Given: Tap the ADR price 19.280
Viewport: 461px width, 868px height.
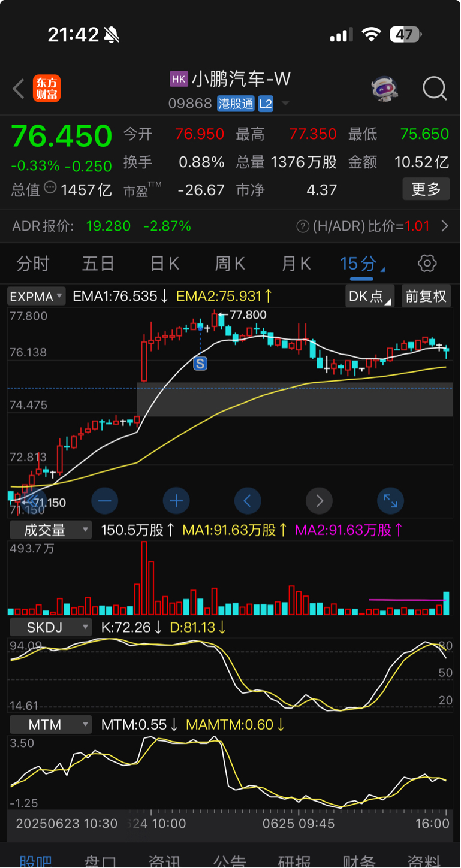Looking at the screenshot, I should point(109,226).
